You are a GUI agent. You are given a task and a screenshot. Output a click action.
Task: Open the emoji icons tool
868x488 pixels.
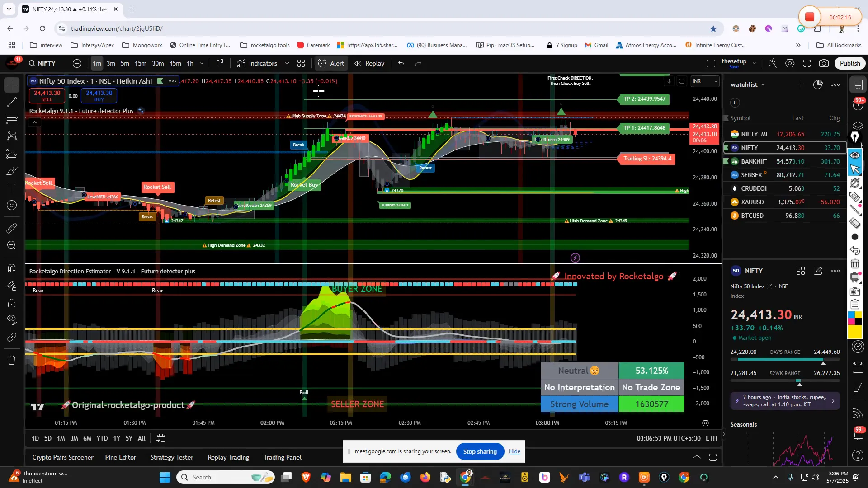pyautogui.click(x=12, y=205)
